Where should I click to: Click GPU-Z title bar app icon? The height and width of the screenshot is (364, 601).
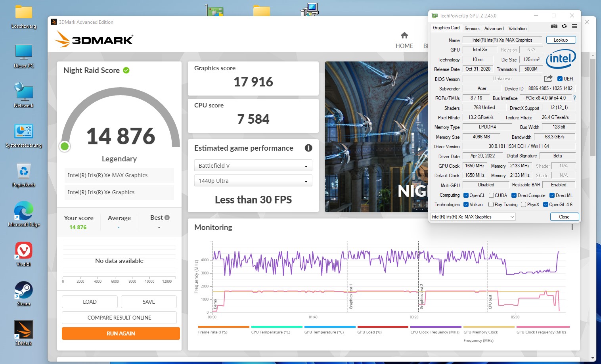[434, 16]
